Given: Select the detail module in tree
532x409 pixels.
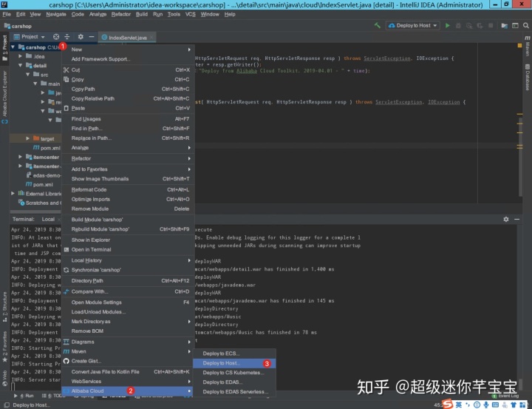Looking at the screenshot, I should pos(40,66).
